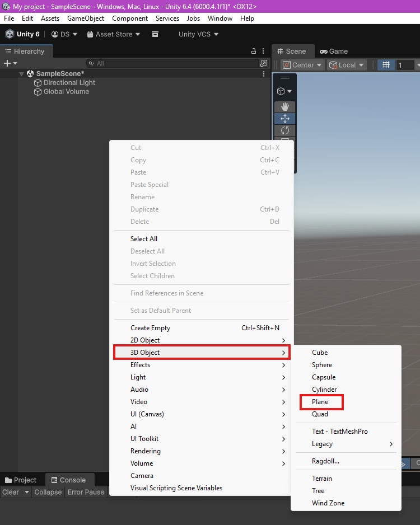This screenshot has height=525, width=420.
Task: Open the Clear options dropdown arrow
Action: [x=27, y=492]
